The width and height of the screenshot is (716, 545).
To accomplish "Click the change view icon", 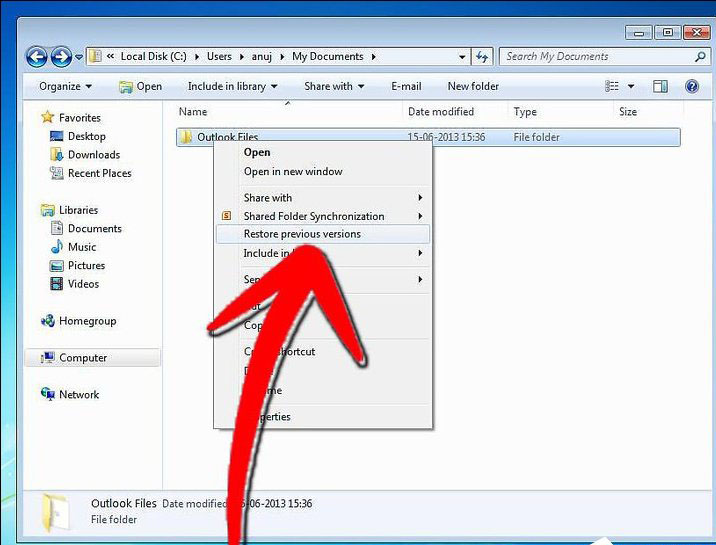I will [x=612, y=86].
